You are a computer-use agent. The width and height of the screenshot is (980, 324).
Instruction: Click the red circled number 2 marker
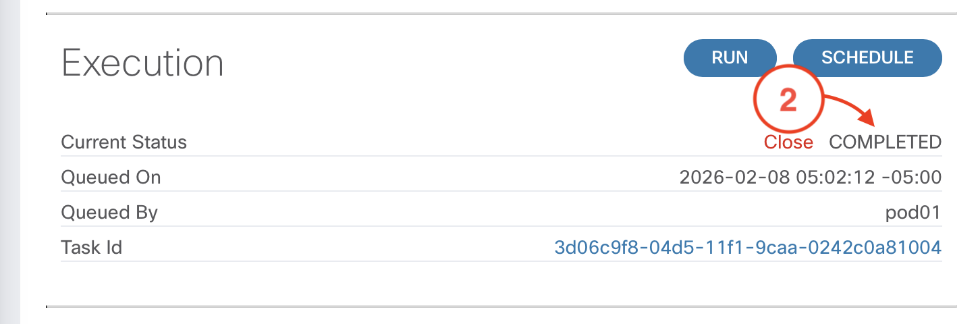pyautogui.click(x=788, y=101)
